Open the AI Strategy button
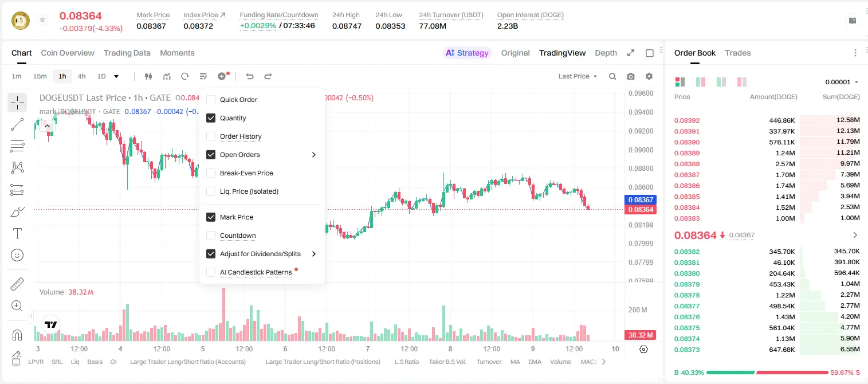This screenshot has width=868, height=384. click(467, 53)
